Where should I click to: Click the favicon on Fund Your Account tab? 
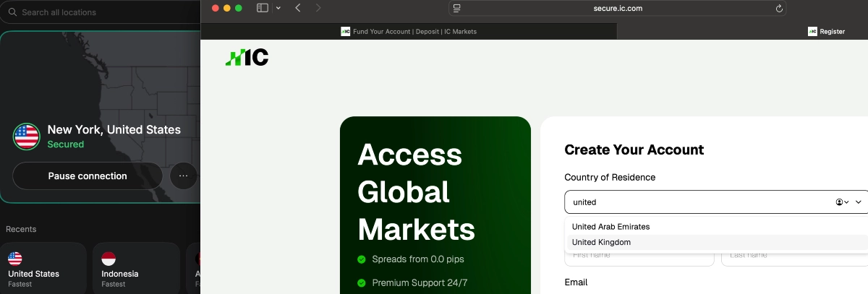tap(346, 31)
